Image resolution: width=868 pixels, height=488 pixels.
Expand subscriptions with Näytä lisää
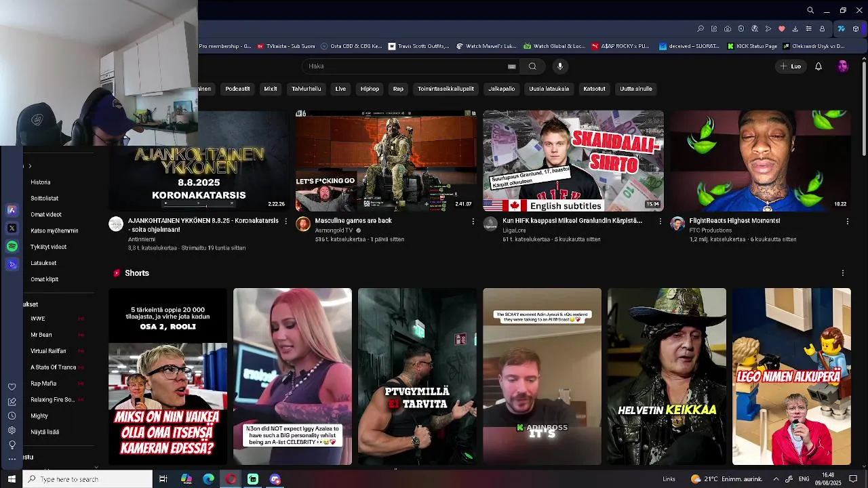point(45,432)
